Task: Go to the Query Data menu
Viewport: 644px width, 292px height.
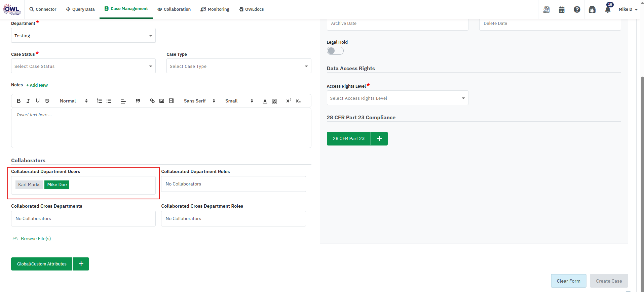Action: 80,9
